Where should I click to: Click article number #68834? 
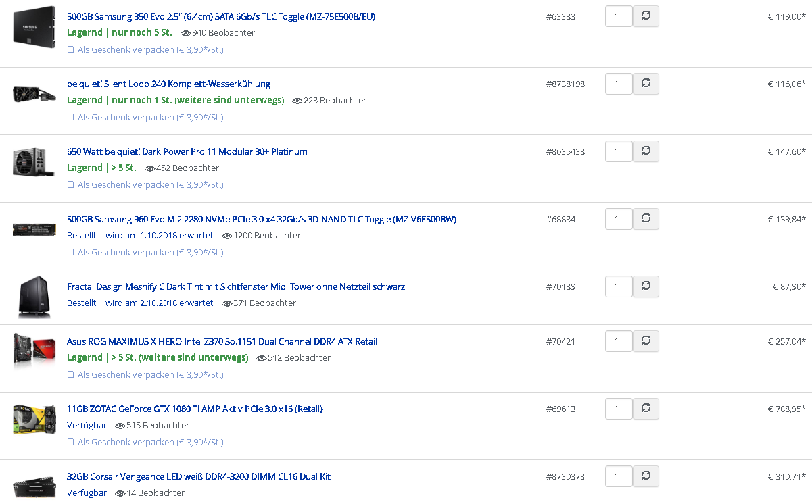[x=560, y=219]
